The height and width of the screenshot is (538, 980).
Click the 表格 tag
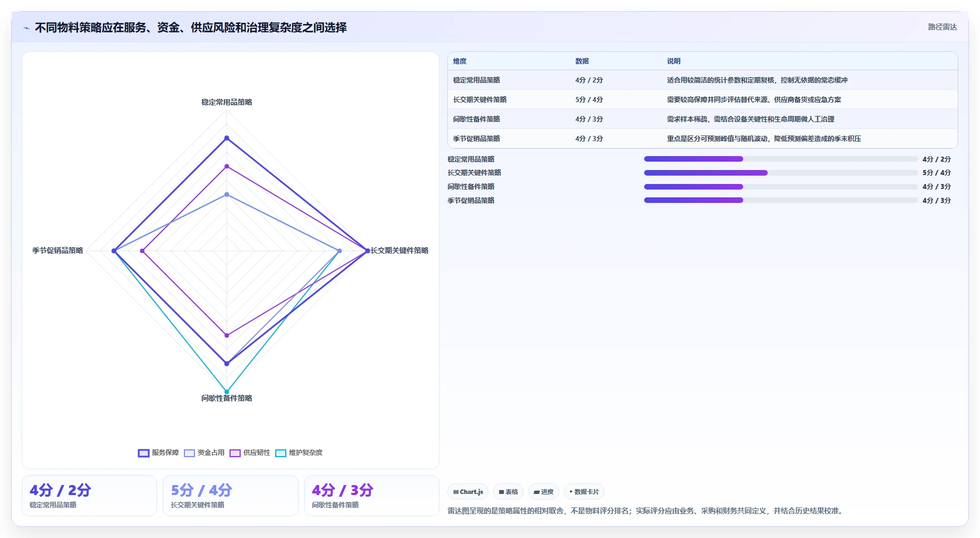508,492
